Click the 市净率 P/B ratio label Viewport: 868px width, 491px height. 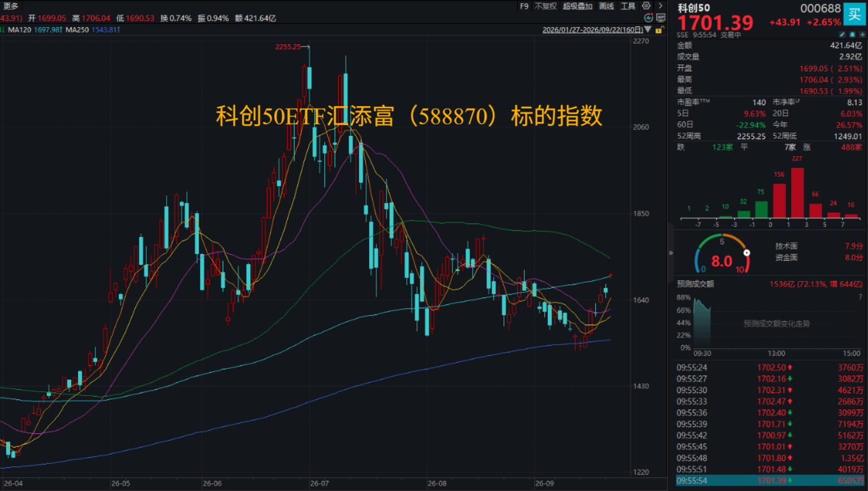(786, 102)
